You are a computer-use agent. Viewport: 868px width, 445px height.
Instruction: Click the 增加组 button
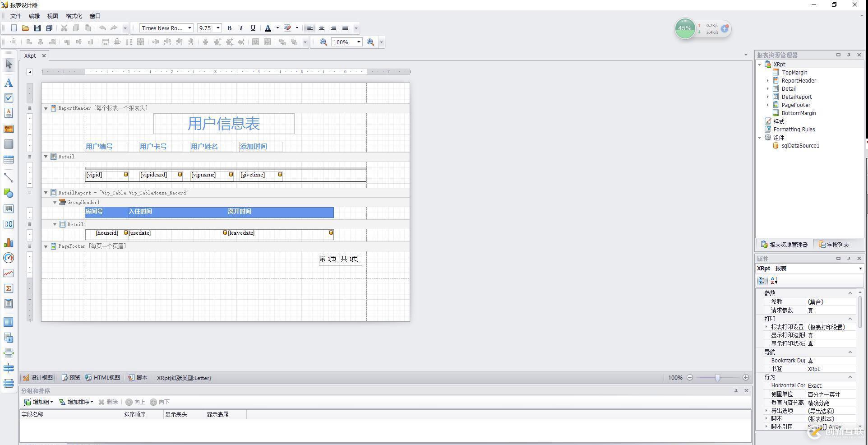pyautogui.click(x=38, y=402)
